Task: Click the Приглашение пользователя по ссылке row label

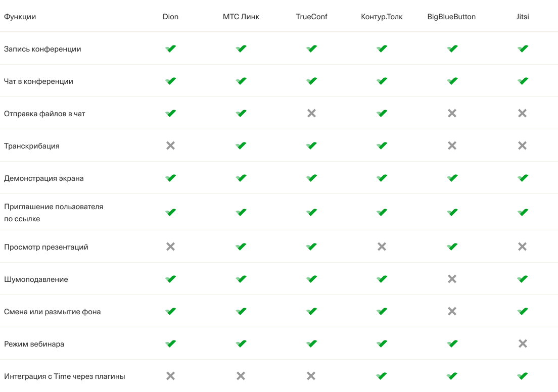Action: 54,213
